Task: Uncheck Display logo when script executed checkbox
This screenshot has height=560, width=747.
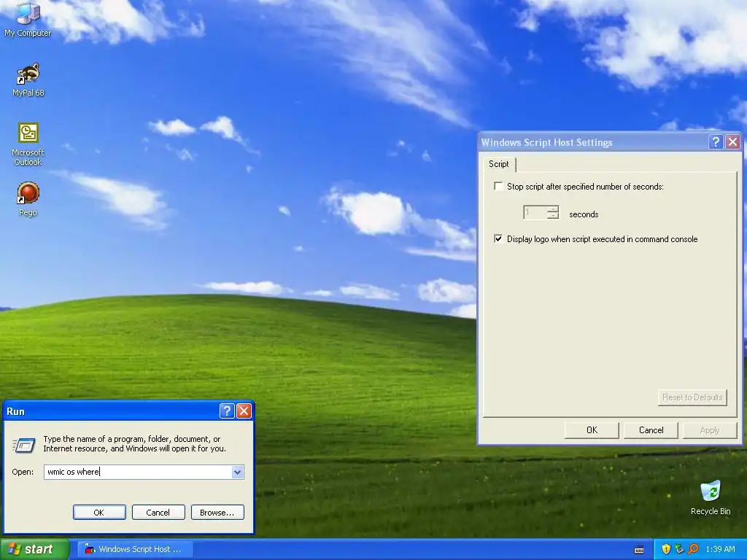Action: pyautogui.click(x=498, y=238)
